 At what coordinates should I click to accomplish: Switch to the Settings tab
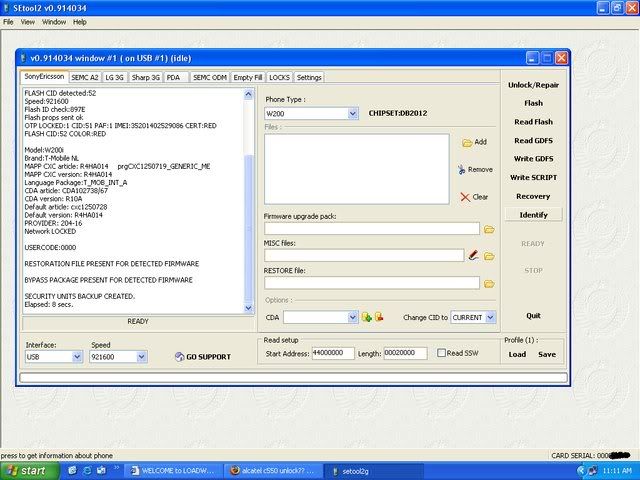click(309, 78)
